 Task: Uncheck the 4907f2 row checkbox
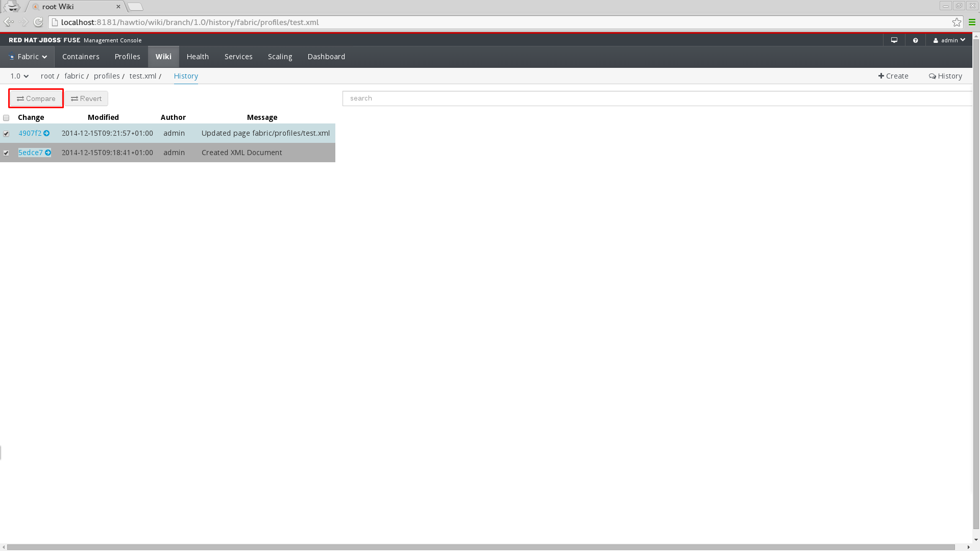click(6, 134)
